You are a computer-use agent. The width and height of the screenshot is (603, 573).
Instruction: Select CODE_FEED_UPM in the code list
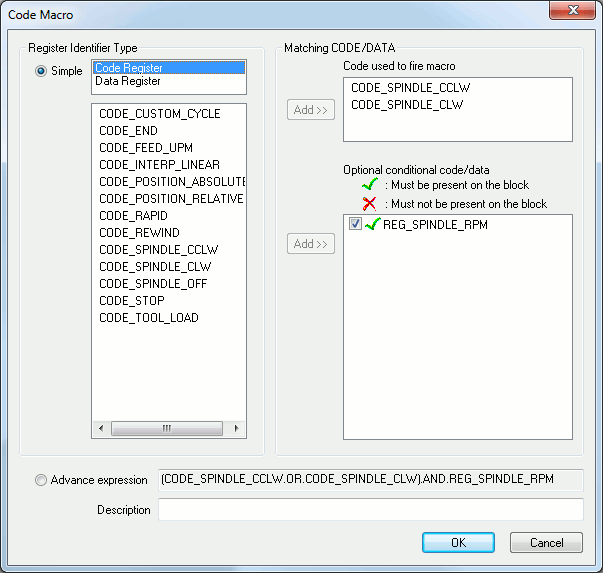146,148
